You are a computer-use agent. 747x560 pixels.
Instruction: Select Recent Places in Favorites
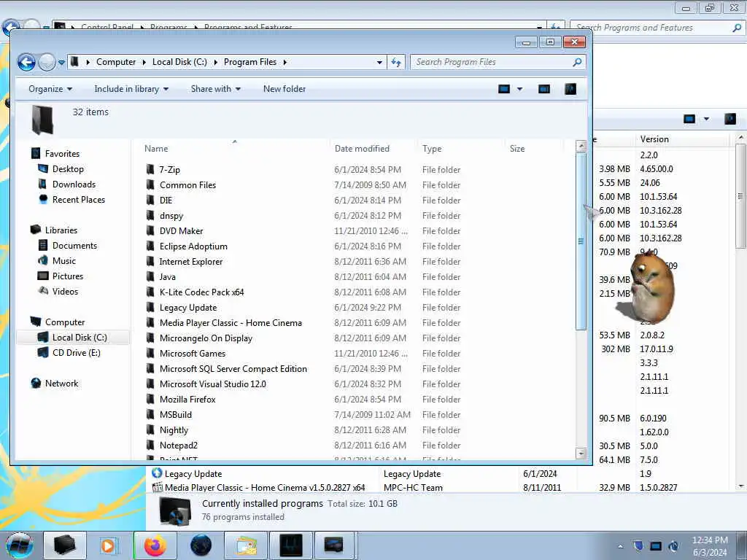pos(79,200)
